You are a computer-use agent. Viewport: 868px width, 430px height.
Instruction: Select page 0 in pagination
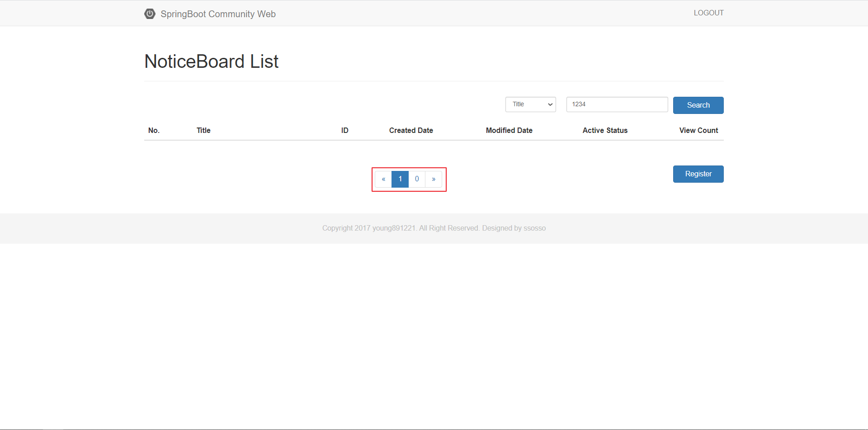click(x=417, y=179)
